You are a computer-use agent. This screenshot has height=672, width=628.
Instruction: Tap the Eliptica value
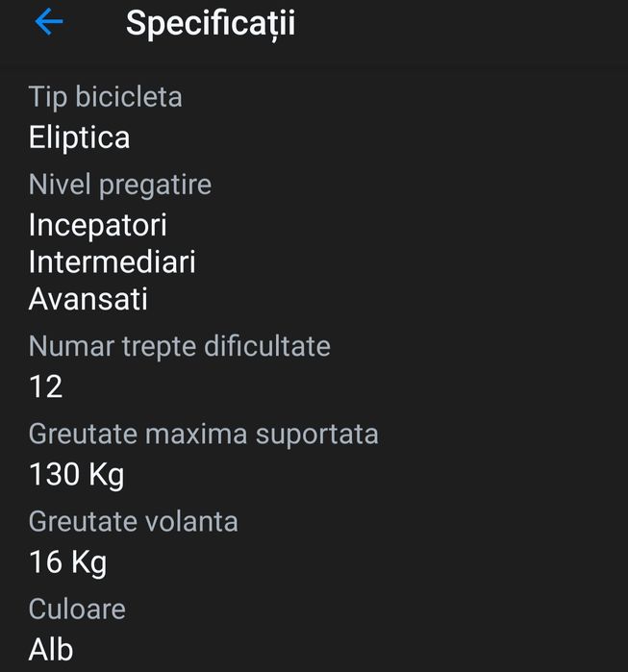coord(79,137)
